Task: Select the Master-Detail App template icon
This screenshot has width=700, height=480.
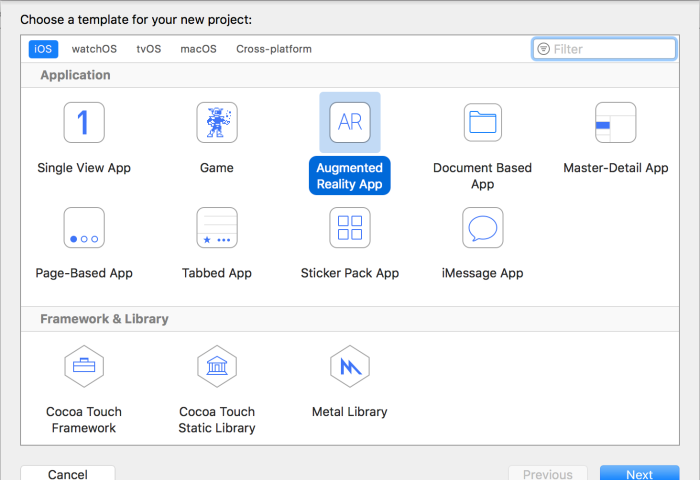Action: tap(616, 122)
